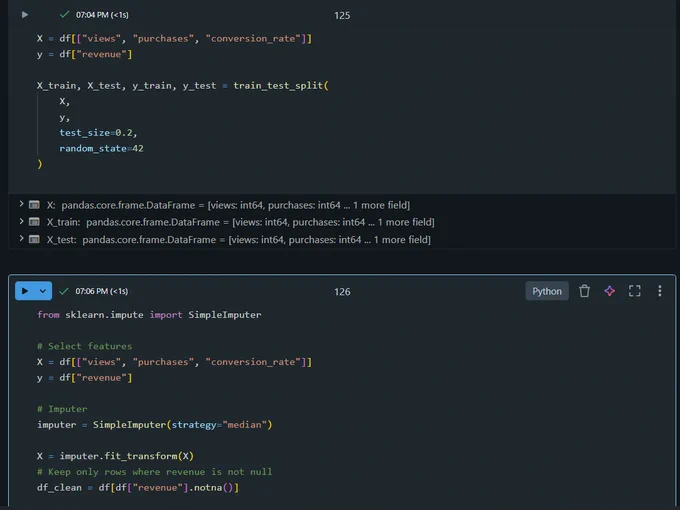Click the imputer.fit_transform(X) line
Screen dimensions: 680x510
(x=115, y=456)
